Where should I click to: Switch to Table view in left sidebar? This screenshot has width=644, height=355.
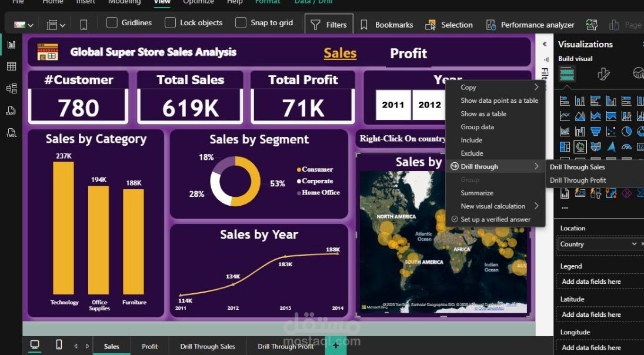coord(11,66)
